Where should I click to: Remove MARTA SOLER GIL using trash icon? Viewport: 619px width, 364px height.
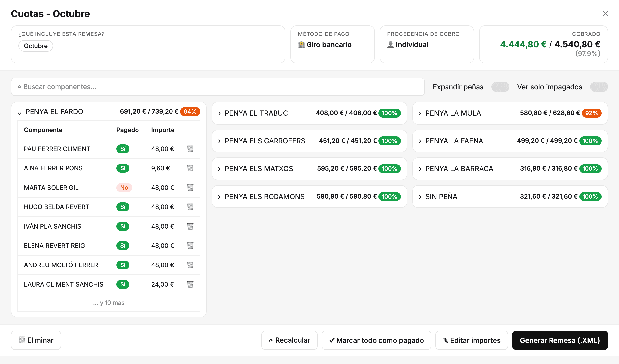(190, 188)
